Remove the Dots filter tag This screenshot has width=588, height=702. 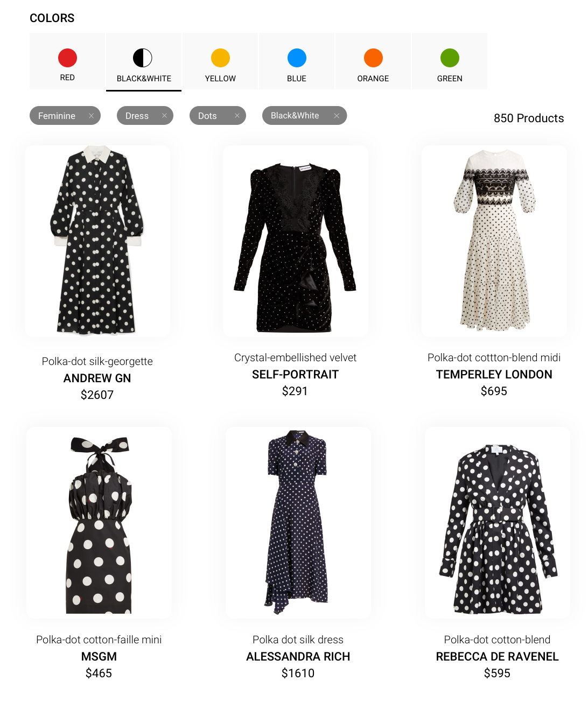(x=237, y=116)
